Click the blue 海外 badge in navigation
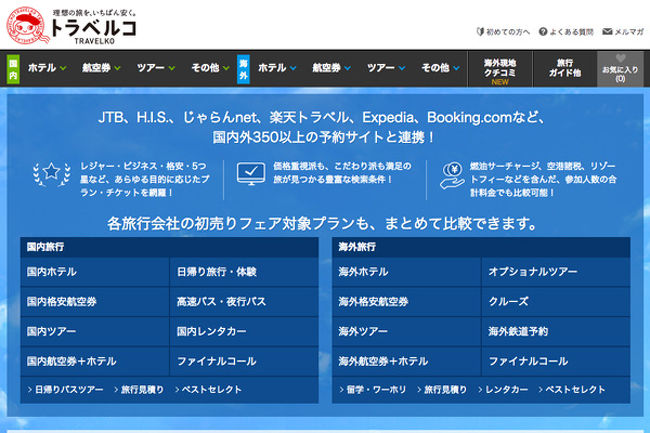This screenshot has width=650, height=433. pos(243,69)
